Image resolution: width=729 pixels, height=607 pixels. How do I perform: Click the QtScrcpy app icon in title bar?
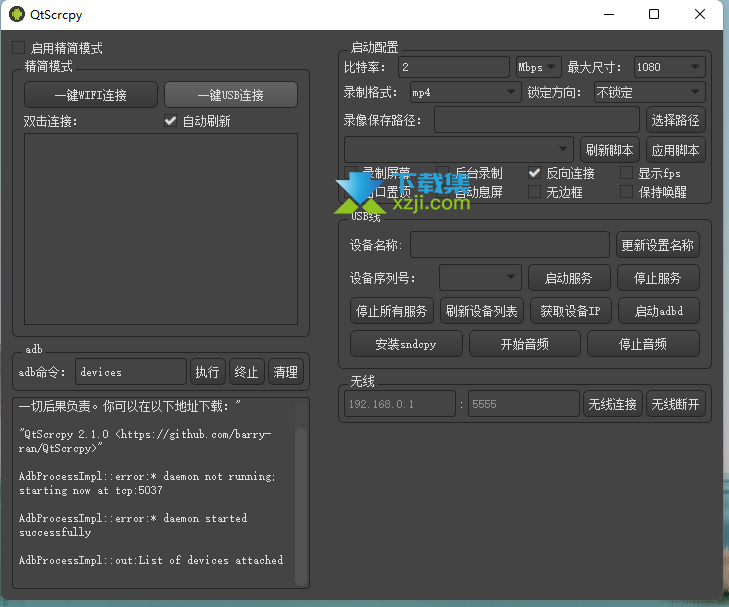click(17, 14)
